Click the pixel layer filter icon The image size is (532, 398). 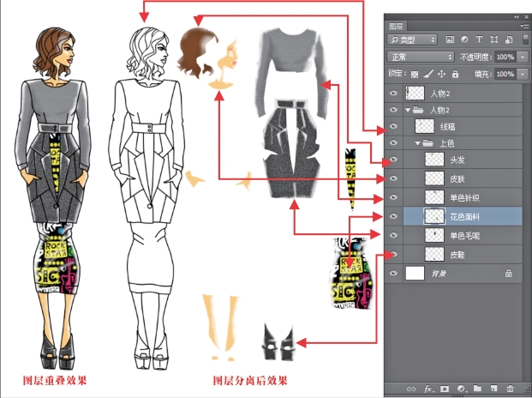[x=450, y=39]
